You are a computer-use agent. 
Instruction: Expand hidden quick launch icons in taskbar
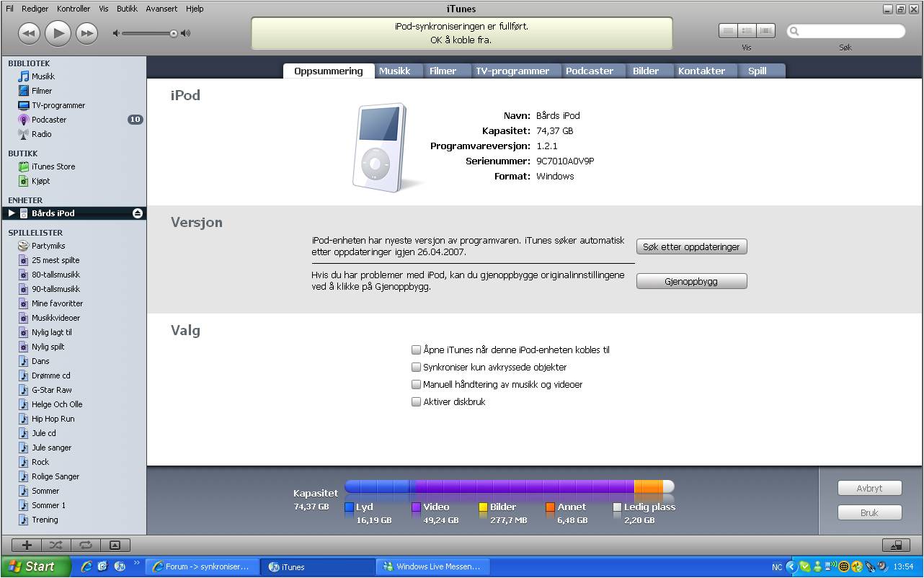click(137, 564)
